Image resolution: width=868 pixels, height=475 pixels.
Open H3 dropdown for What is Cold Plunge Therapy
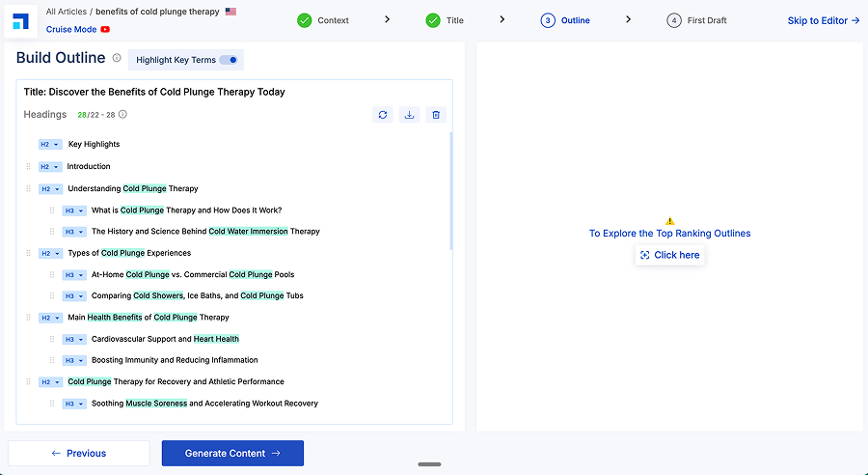[73, 210]
